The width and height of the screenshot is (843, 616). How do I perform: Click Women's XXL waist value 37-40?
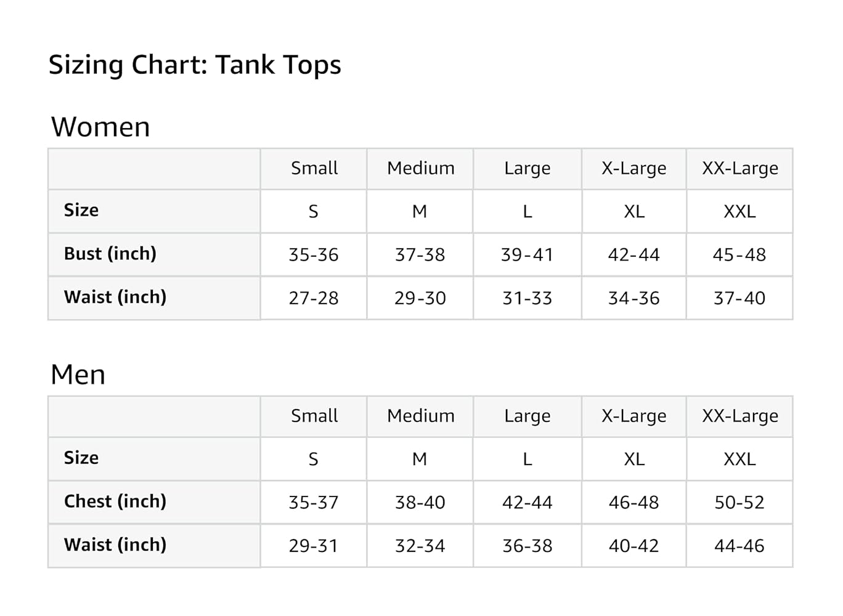[739, 299]
